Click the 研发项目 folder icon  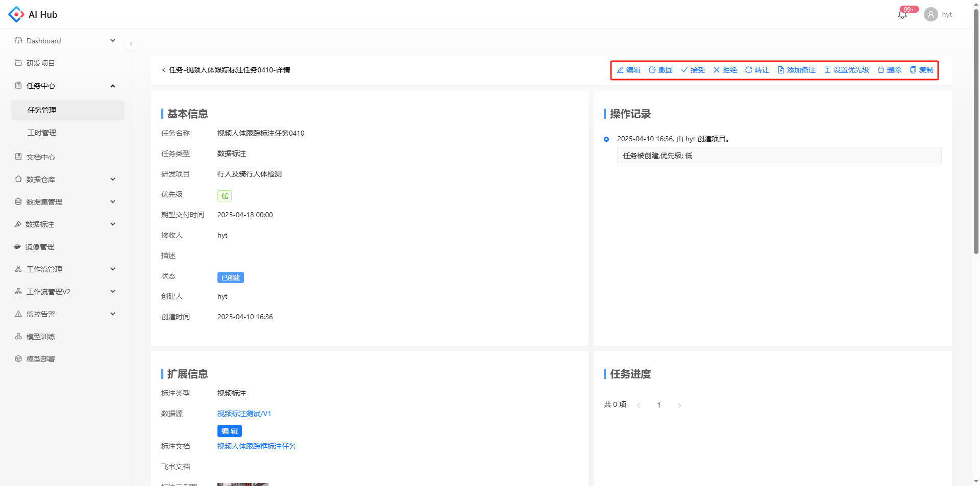(18, 63)
